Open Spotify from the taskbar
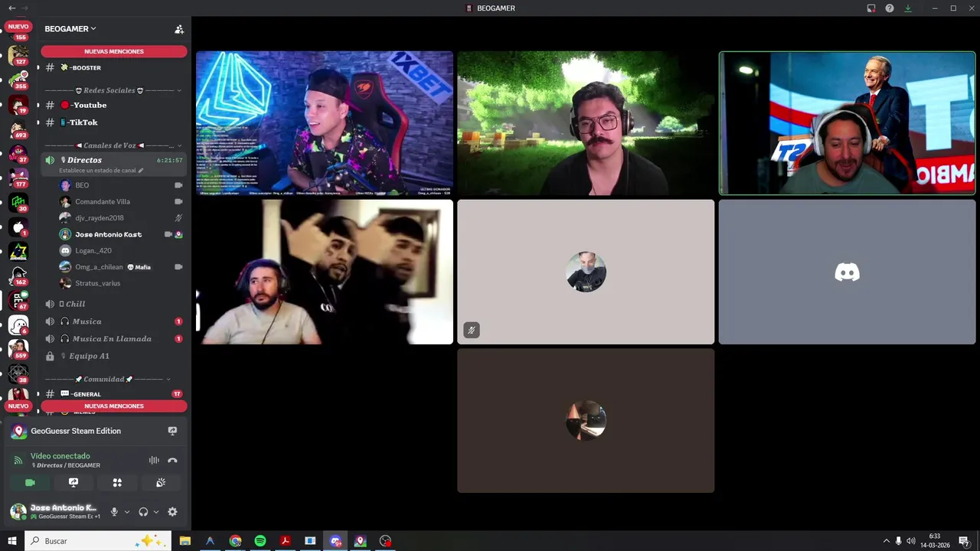 point(260,541)
